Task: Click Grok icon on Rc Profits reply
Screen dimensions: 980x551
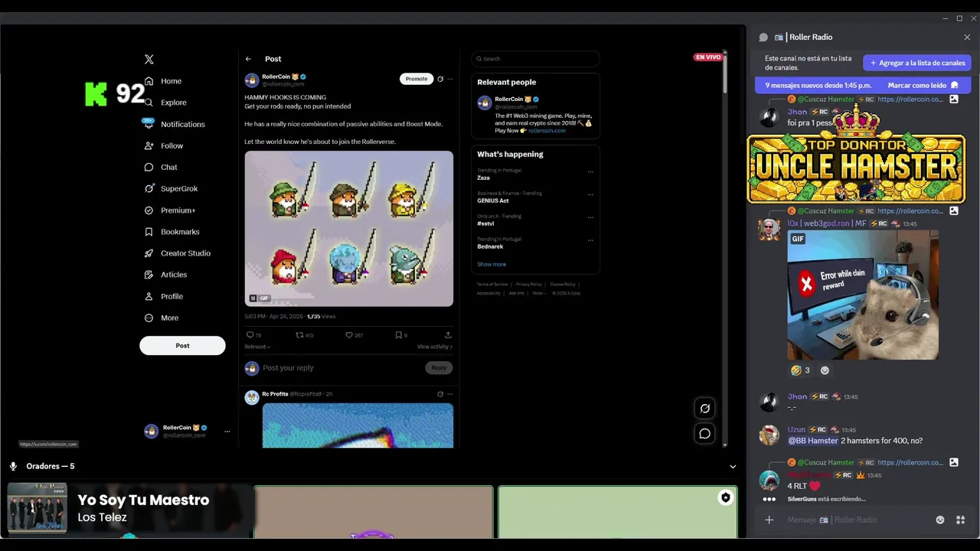Action: click(440, 394)
